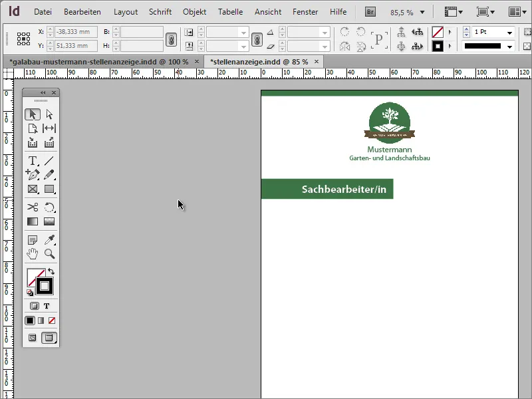
Task: Toggle constrain proportions for scaling
Action: click(x=257, y=39)
